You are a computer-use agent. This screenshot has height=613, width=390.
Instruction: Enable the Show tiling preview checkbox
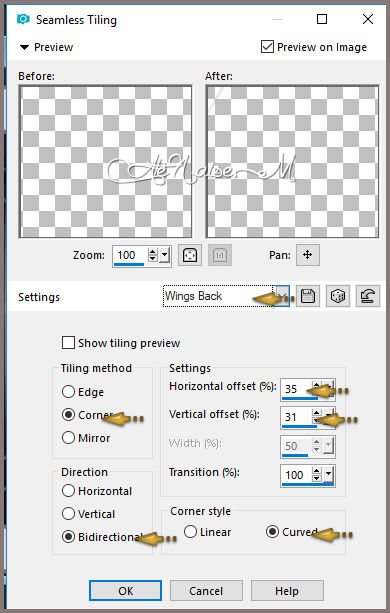pyautogui.click(x=68, y=343)
